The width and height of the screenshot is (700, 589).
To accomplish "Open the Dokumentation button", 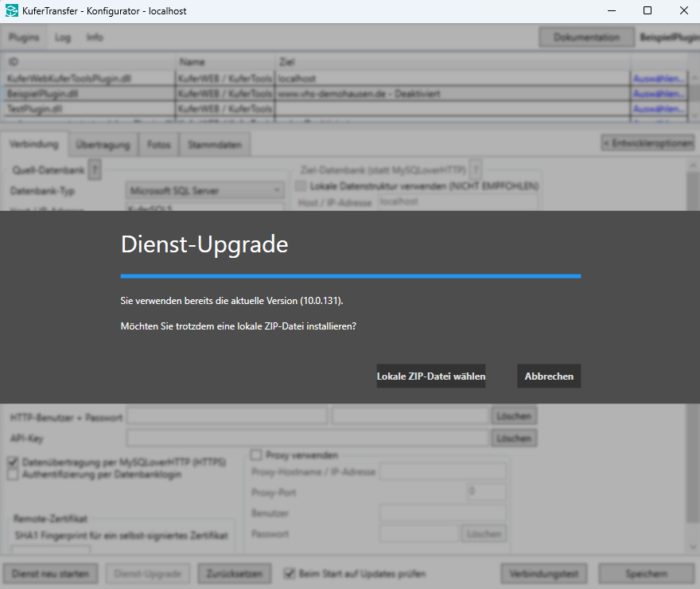I will click(586, 37).
